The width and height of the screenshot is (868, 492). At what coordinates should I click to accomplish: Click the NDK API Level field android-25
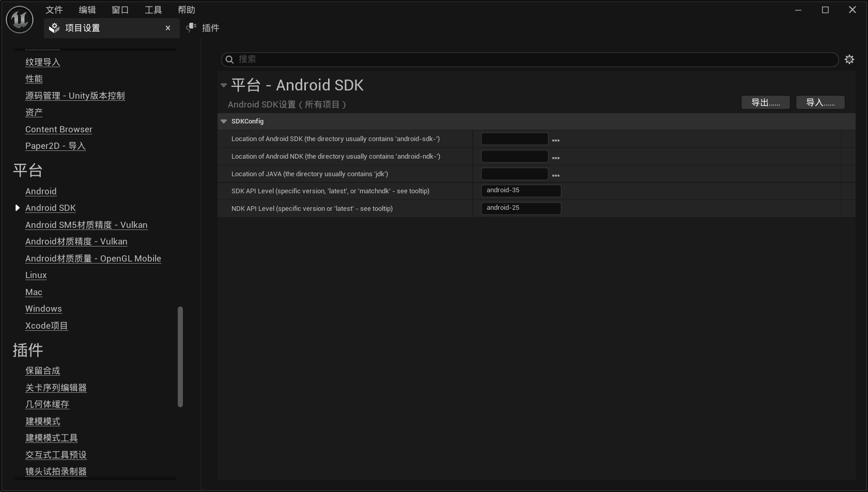[521, 208]
